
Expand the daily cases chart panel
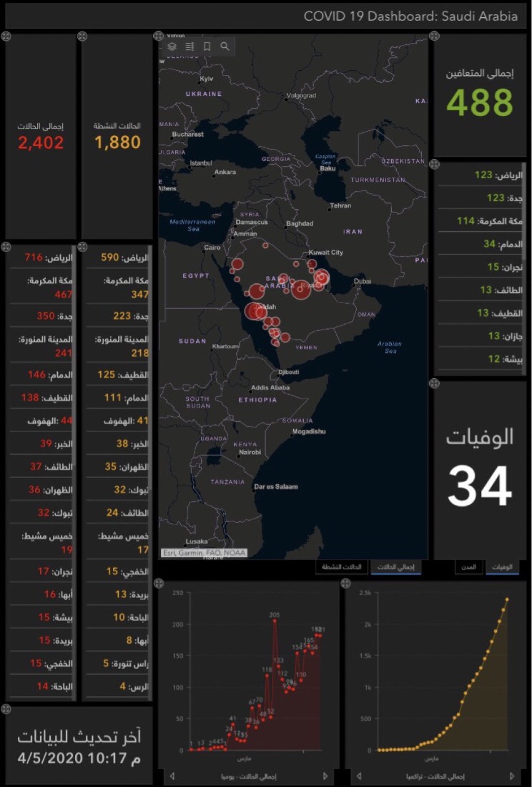pyautogui.click(x=159, y=581)
